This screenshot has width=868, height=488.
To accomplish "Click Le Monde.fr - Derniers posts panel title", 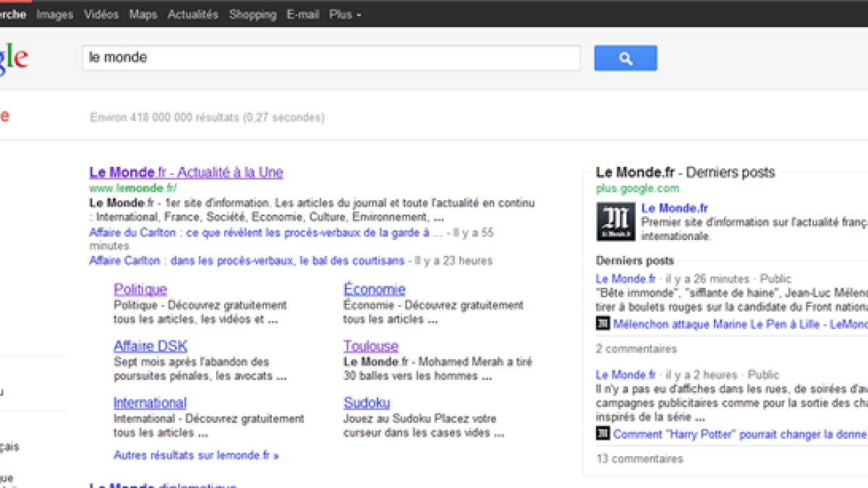I will pos(685,173).
